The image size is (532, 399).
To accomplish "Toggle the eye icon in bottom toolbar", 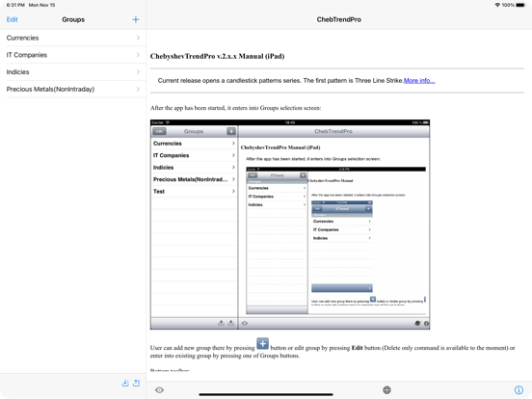I will (159, 389).
